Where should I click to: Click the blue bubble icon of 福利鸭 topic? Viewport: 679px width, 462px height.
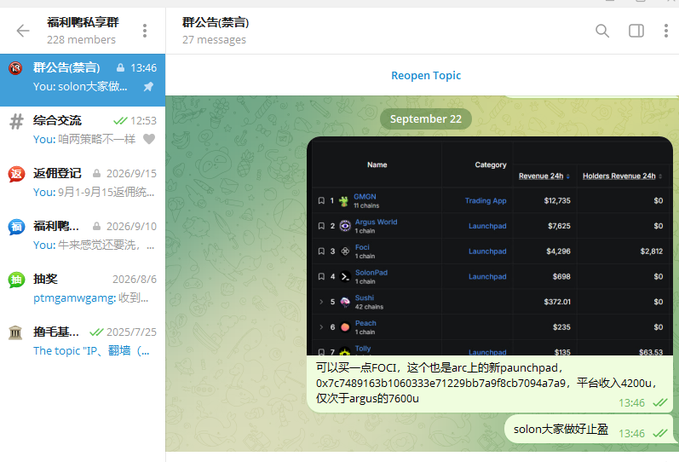click(x=16, y=227)
